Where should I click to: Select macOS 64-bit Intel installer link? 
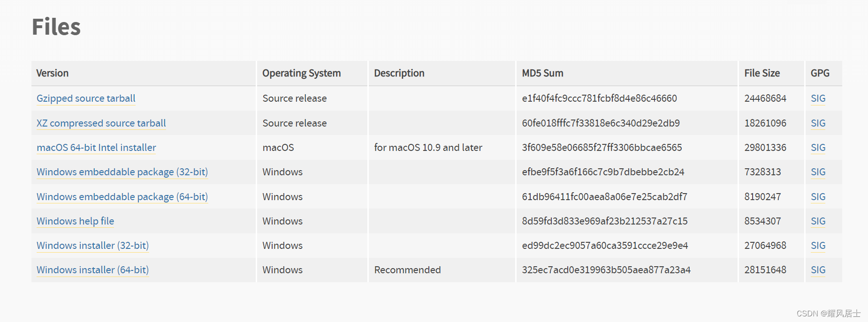96,148
